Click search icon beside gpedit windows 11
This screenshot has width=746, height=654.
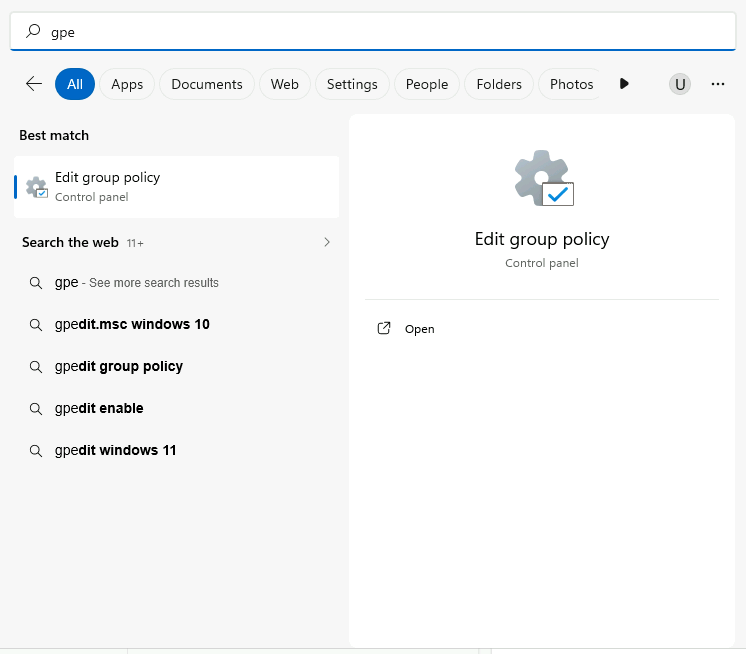[x=36, y=450]
